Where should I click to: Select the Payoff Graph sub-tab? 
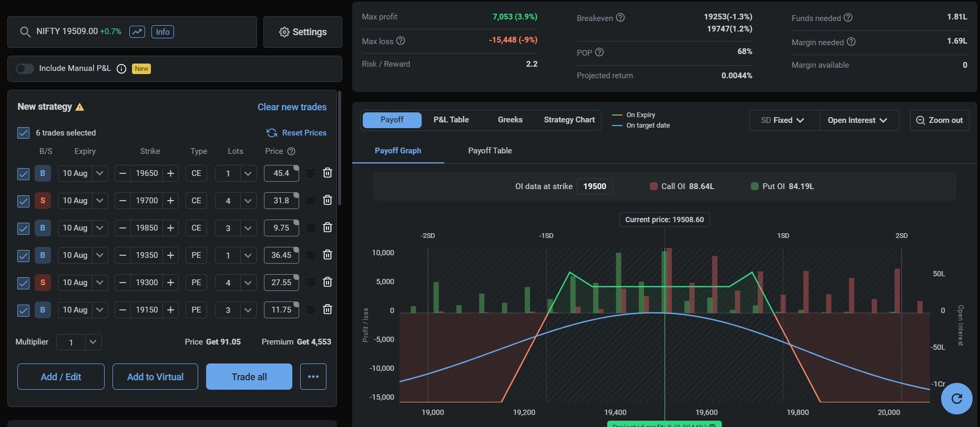(398, 151)
